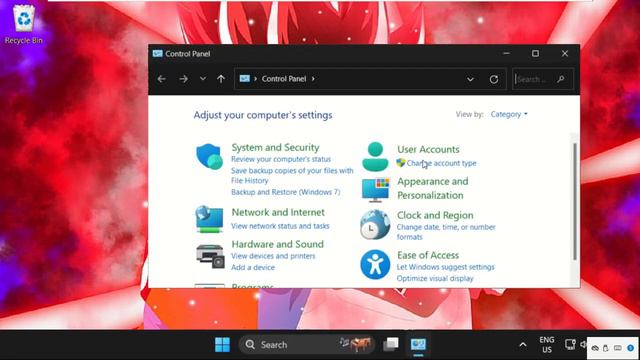640x360 pixels.
Task: Click the Control Panel vertical scrollbar
Action: pos(575,201)
